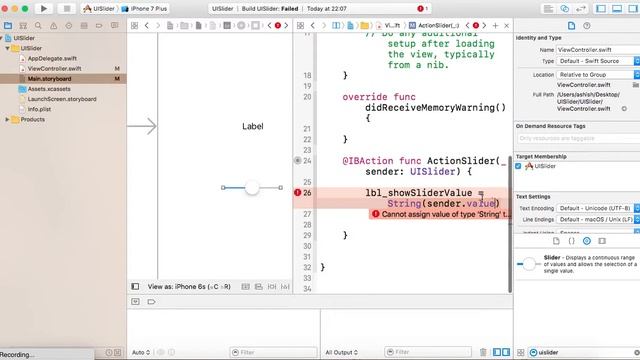Viewport: 640px width, 360px height.
Task: Hide the Utilities pane
Action: point(634,9)
